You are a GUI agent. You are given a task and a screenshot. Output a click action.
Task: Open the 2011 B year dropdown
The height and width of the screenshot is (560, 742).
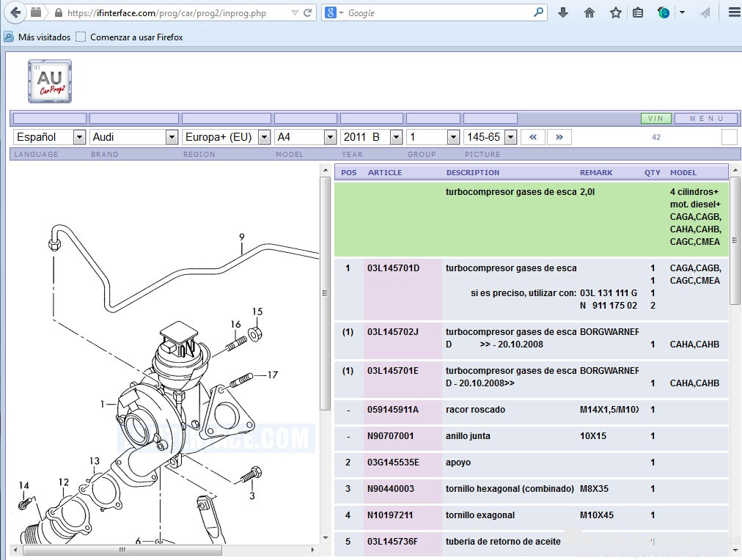[372, 137]
